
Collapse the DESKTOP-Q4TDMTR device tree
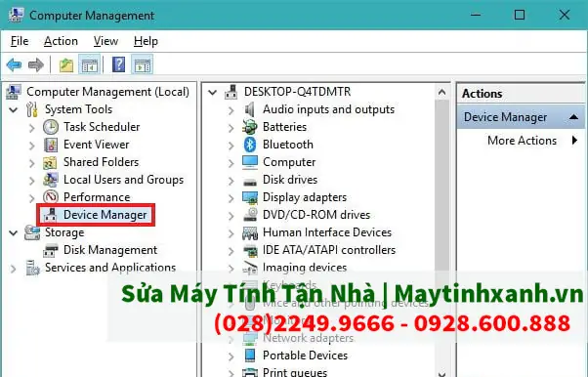click(213, 92)
